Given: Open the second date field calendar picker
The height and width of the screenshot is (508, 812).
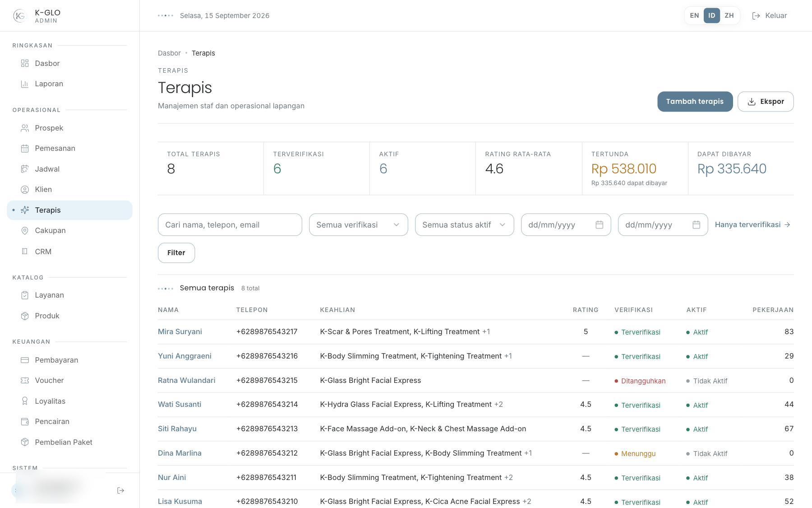Looking at the screenshot, I should tap(696, 225).
